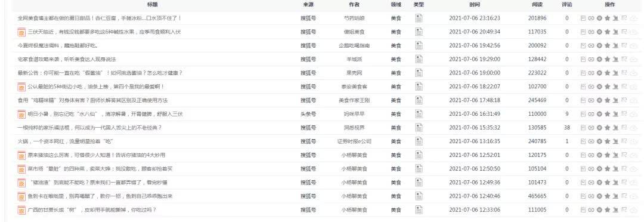This screenshot has height=222, width=644.
Task: Open the article about 宅家食谱攻略
Action: [x=67, y=59]
